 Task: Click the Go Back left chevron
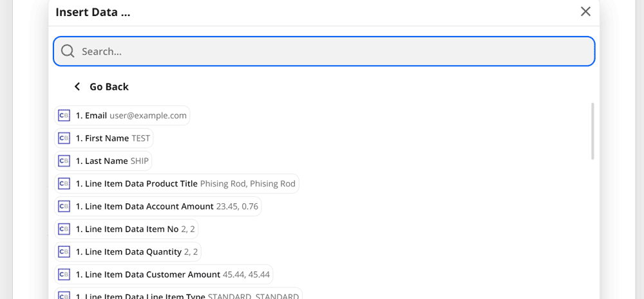[x=77, y=87]
